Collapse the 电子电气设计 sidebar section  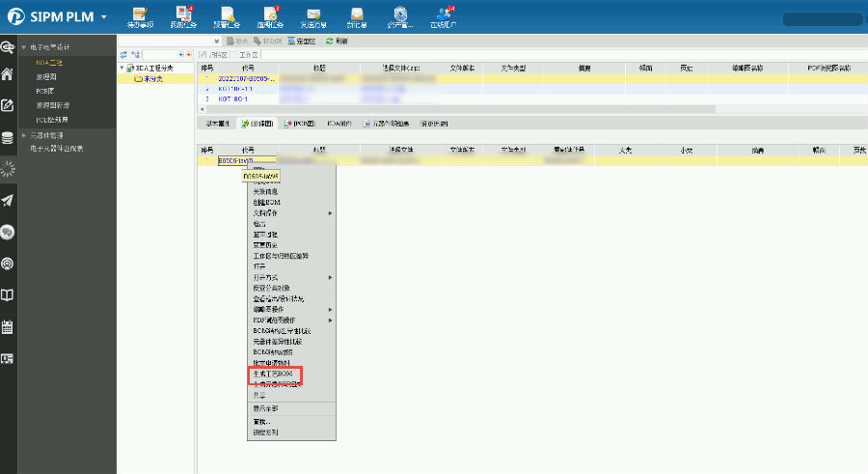[x=25, y=47]
